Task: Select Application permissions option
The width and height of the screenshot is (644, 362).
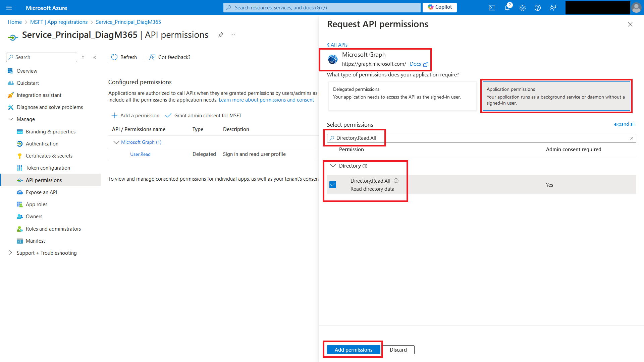Action: (x=556, y=96)
